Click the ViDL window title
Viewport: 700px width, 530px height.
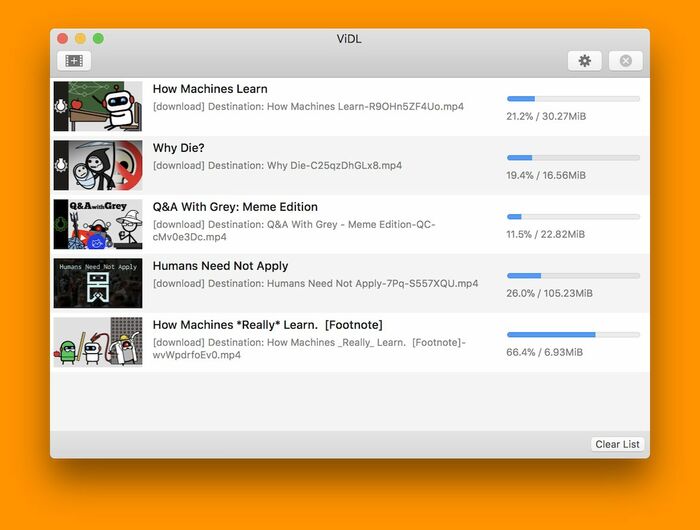pos(349,39)
